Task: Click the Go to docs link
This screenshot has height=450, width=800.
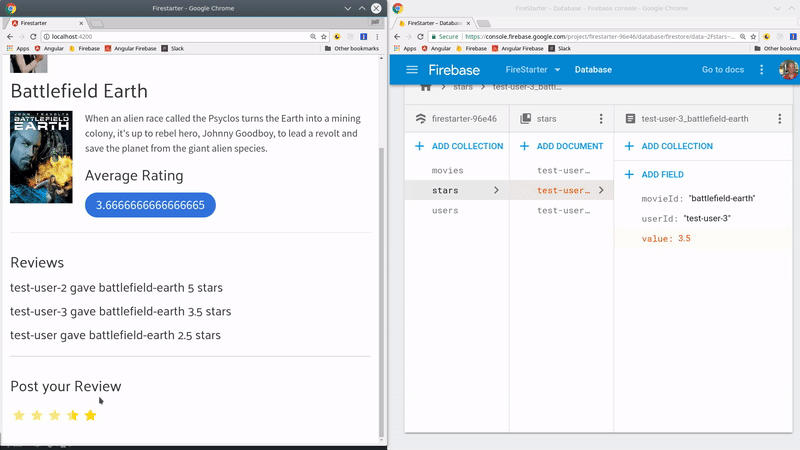Action: point(722,70)
